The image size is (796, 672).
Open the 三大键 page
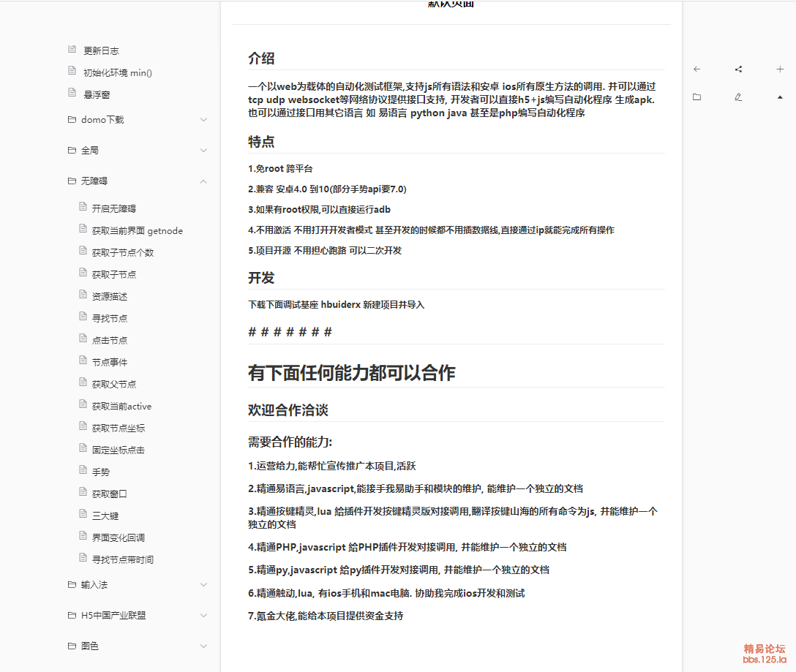click(105, 516)
